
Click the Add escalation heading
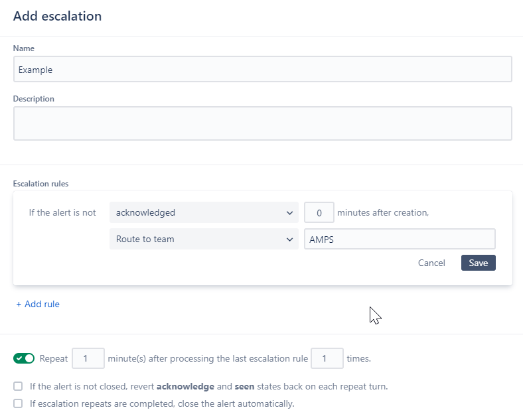tap(57, 16)
